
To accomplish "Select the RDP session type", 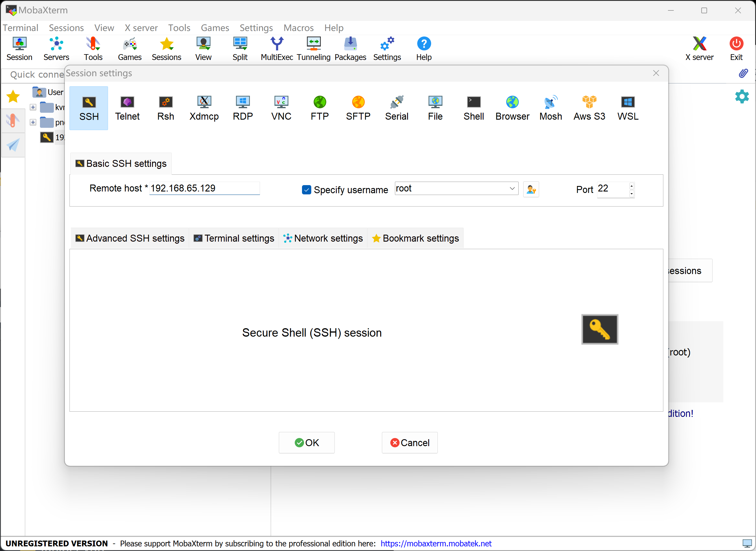I will tap(243, 108).
